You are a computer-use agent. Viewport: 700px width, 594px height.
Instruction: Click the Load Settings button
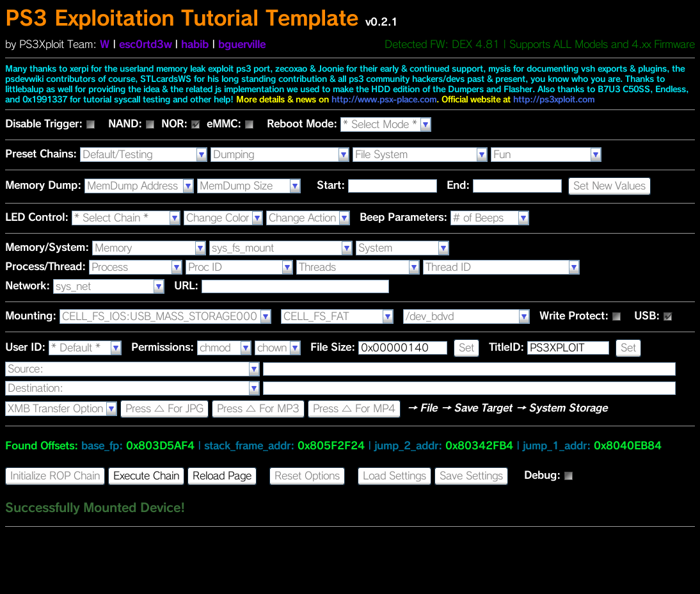tap(394, 476)
